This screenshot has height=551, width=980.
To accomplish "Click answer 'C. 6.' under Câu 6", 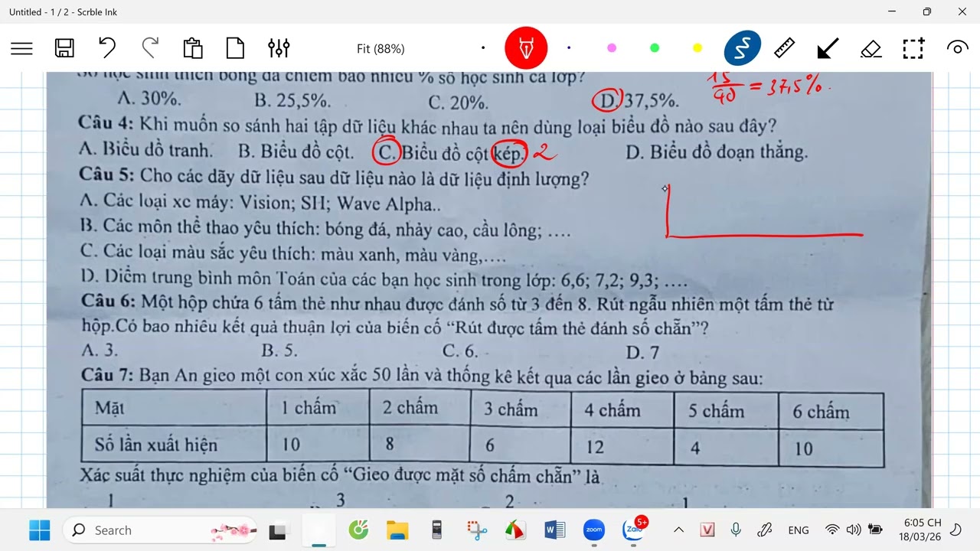I will 460,351.
